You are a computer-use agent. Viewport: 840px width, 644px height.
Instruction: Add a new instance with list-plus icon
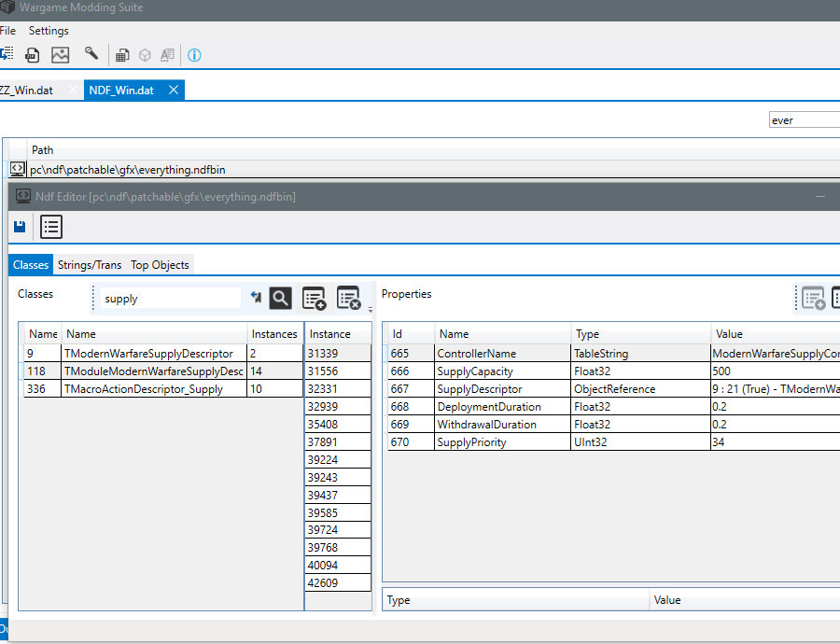[x=314, y=299]
